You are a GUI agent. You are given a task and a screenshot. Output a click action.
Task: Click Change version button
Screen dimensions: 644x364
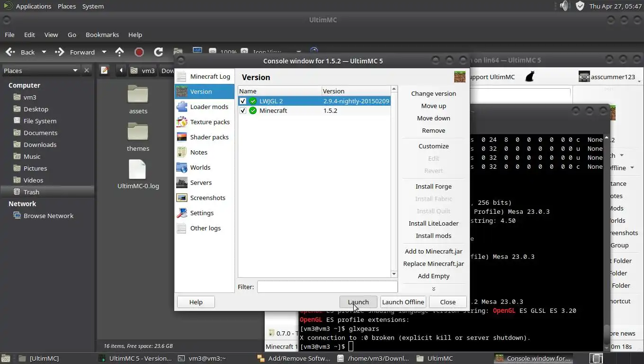click(433, 93)
